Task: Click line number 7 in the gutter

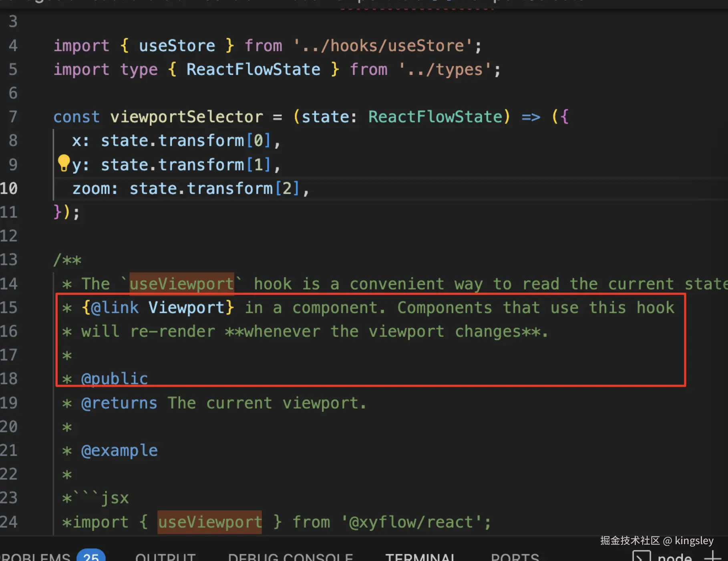Action: tap(13, 117)
